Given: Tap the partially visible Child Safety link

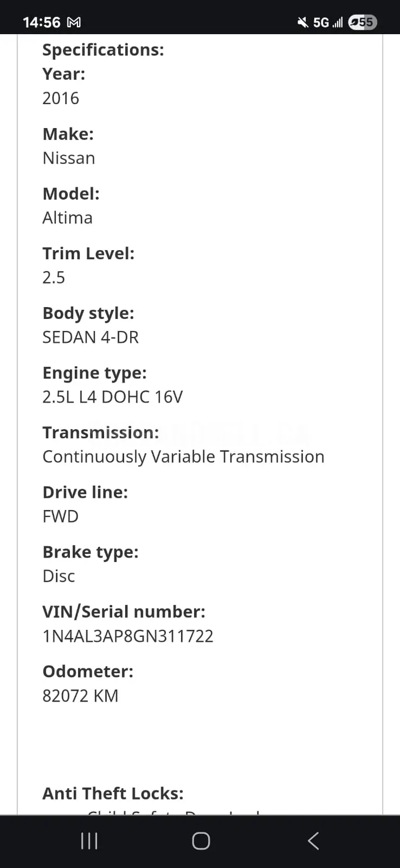Looking at the screenshot, I should pyautogui.click(x=173, y=813).
